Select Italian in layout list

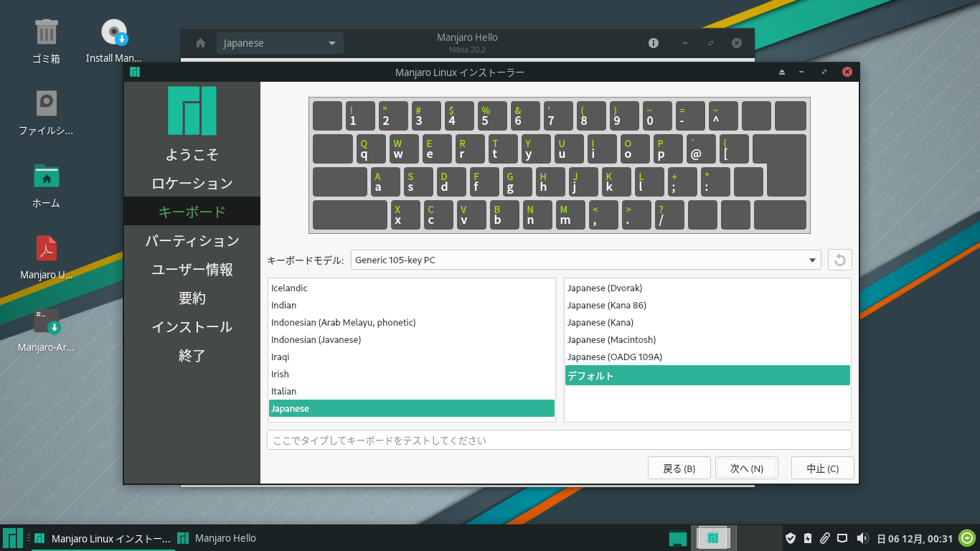(x=412, y=391)
